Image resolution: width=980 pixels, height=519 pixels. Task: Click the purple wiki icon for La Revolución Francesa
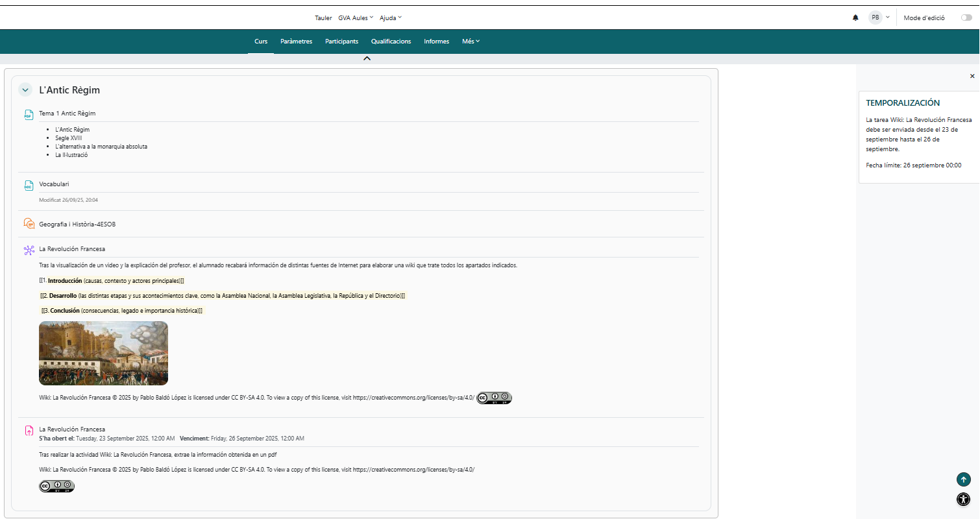tap(29, 250)
